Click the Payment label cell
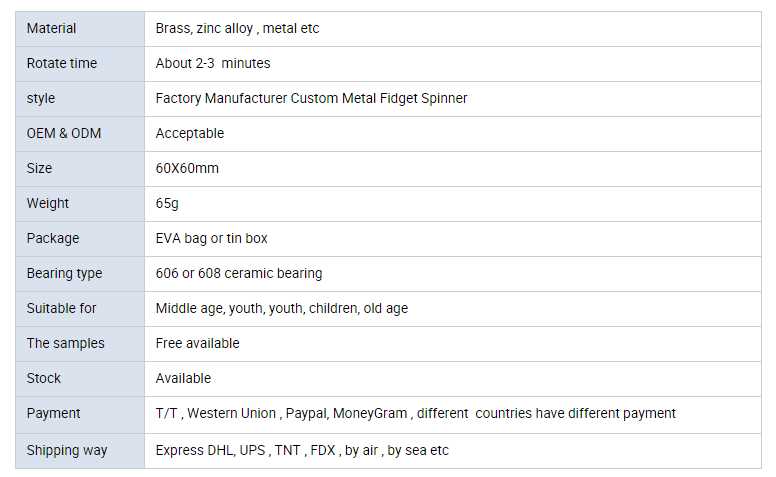Image resolution: width=776 pixels, height=477 pixels. [54, 413]
